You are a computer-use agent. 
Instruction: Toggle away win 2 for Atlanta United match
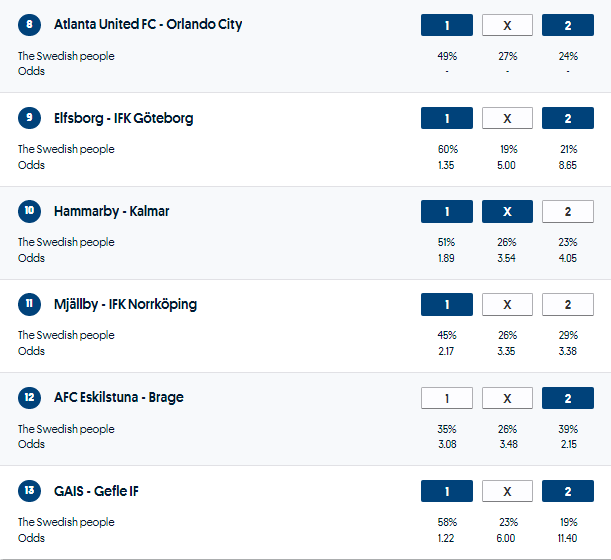coord(567,25)
